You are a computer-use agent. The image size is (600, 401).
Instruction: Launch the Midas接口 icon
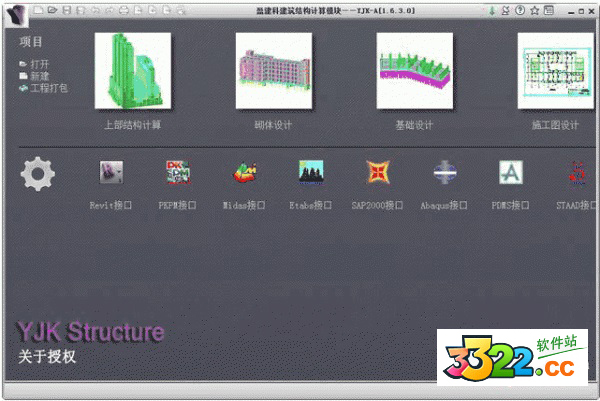click(x=245, y=172)
